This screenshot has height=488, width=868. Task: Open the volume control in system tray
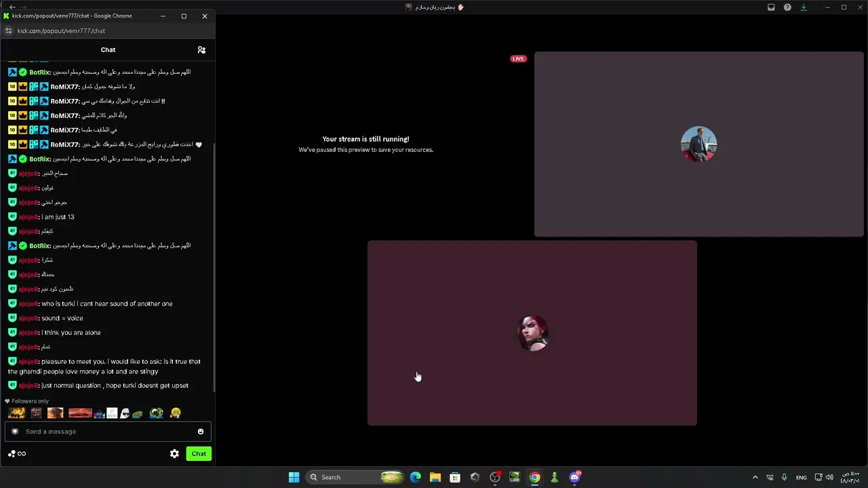tap(829, 477)
